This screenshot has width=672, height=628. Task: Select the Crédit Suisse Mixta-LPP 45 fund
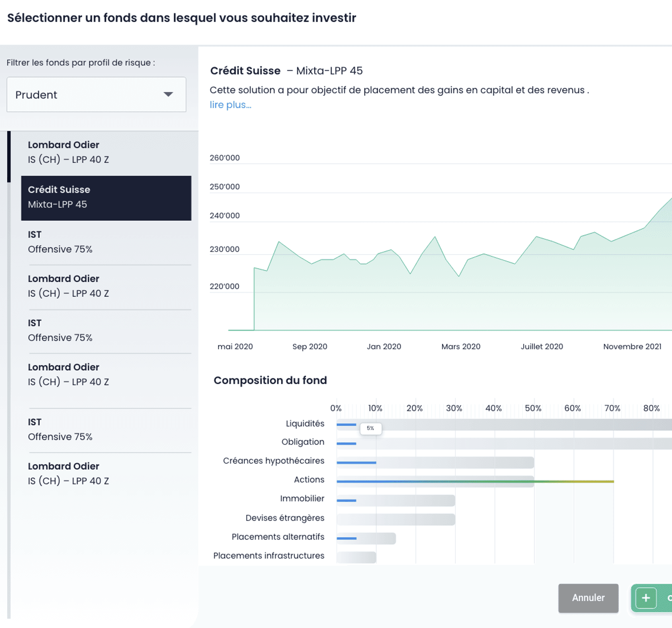(106, 198)
